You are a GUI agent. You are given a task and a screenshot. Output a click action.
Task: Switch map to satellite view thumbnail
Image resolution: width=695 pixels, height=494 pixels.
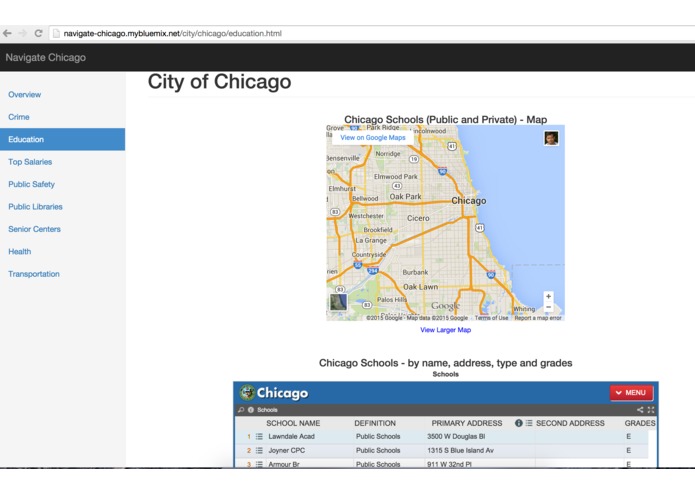[x=338, y=302]
